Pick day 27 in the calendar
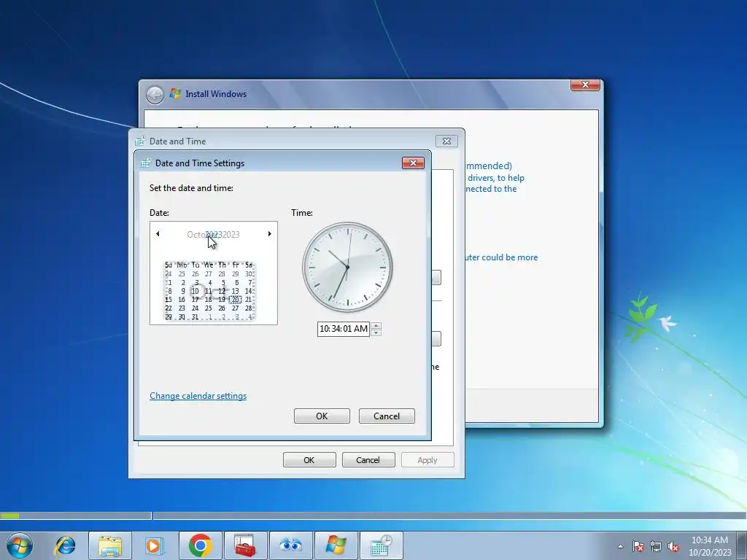Viewport: 747px width, 560px height. click(236, 308)
